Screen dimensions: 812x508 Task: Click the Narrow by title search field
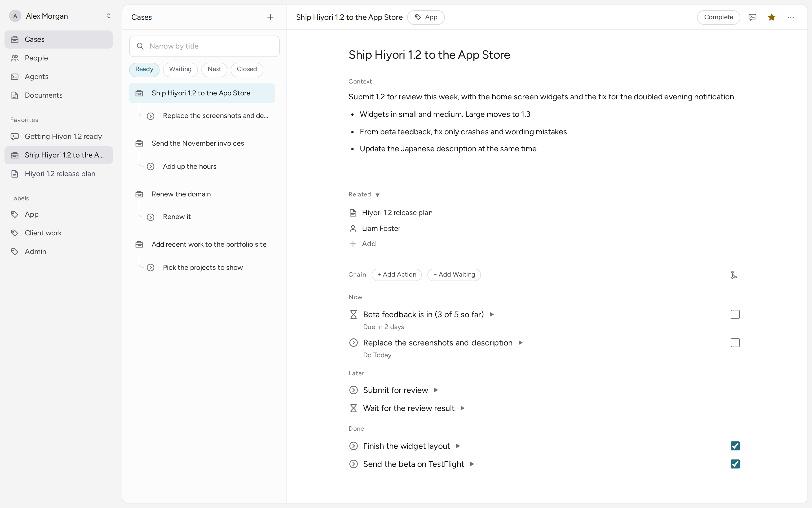(x=204, y=46)
